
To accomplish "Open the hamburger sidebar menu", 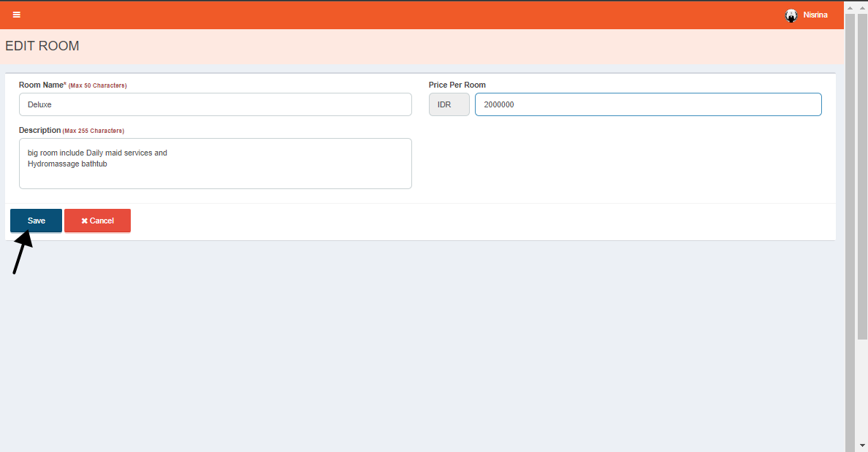I will tap(17, 15).
